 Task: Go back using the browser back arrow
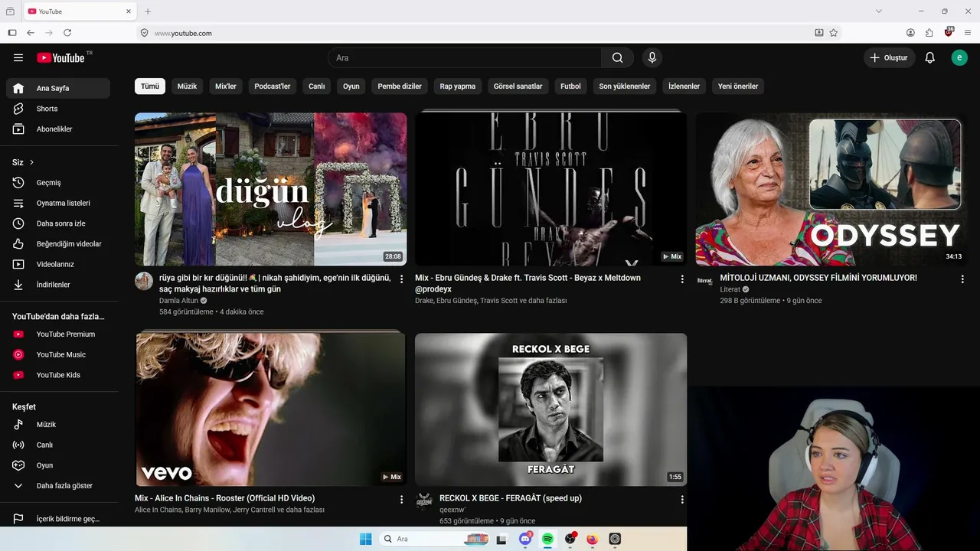click(31, 33)
